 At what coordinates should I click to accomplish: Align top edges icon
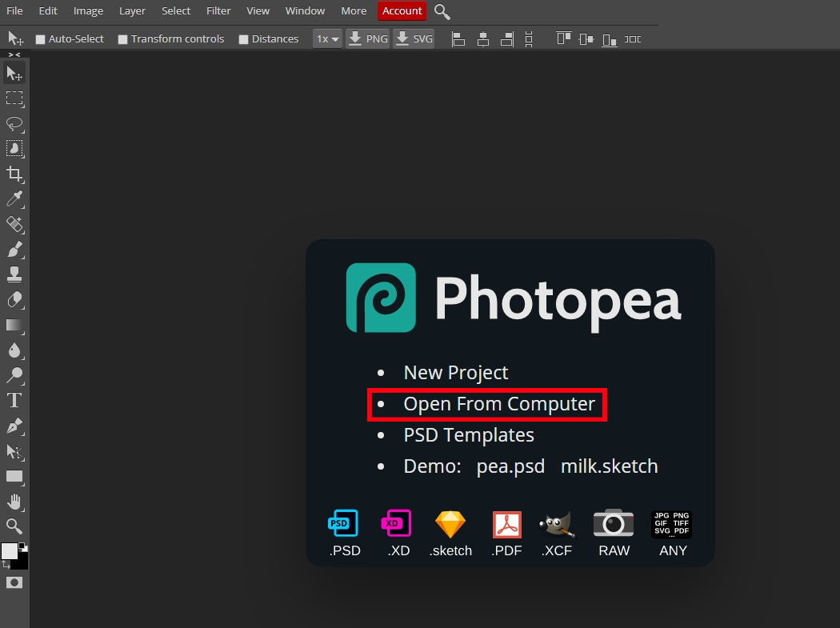point(563,38)
